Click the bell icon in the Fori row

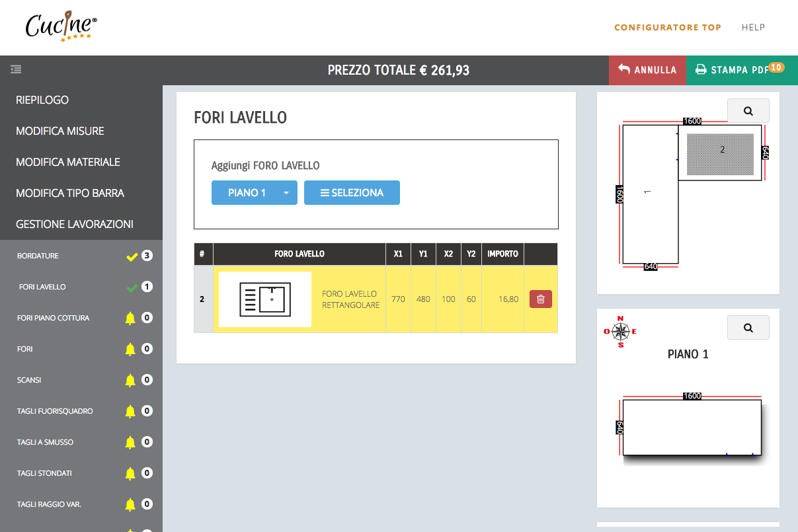pos(130,349)
